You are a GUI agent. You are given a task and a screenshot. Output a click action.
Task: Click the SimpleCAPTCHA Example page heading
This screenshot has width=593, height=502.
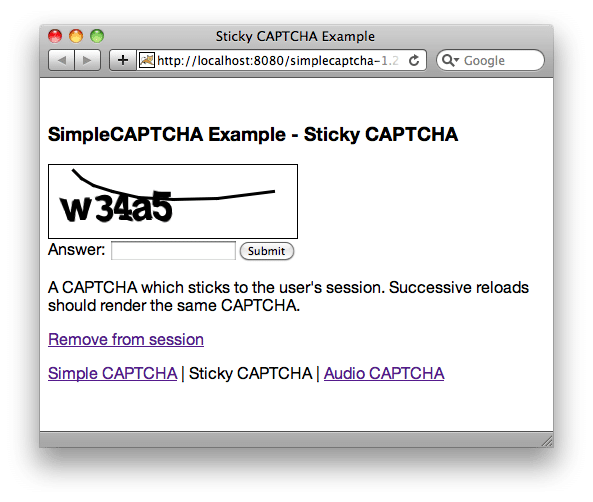253,135
